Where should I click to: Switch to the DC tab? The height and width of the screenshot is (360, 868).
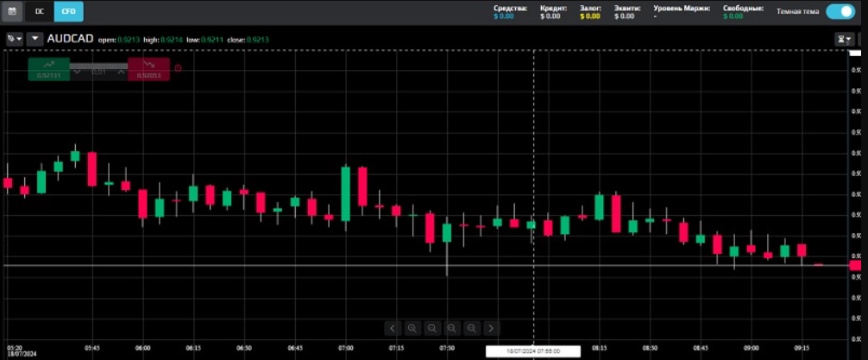(x=40, y=11)
